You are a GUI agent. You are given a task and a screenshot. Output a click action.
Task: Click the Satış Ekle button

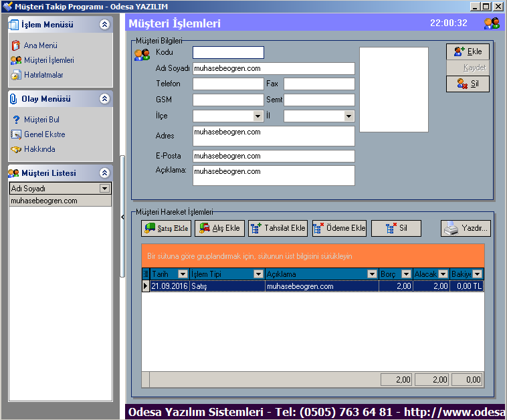click(166, 228)
